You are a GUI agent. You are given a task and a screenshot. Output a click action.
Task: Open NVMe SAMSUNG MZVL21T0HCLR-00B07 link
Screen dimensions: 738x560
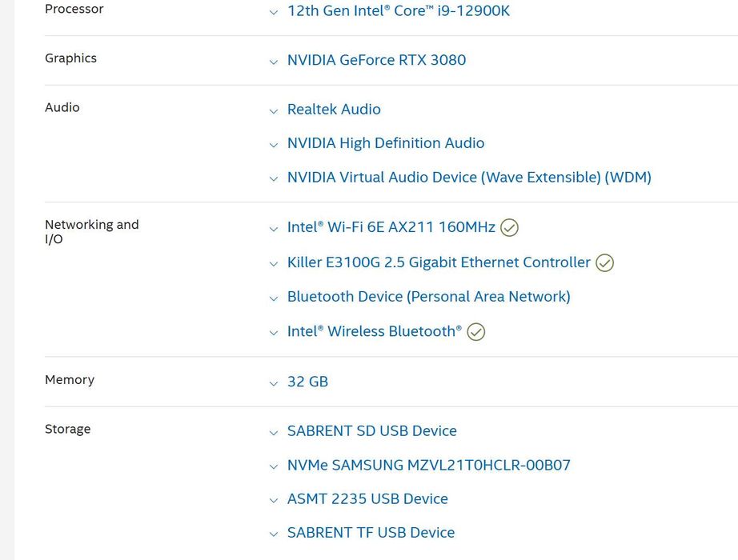point(429,465)
